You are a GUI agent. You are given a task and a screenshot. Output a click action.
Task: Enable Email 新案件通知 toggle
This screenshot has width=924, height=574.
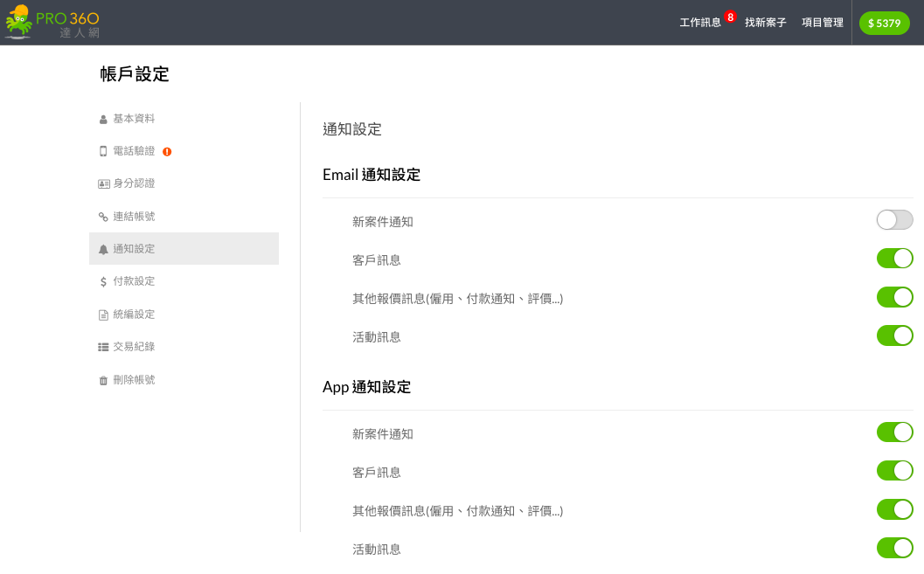click(894, 220)
